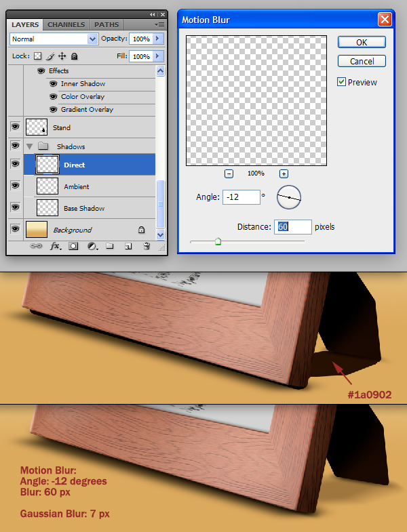Collapse the Layers panel with double arrows
This screenshot has height=532, width=407.
tap(152, 15)
